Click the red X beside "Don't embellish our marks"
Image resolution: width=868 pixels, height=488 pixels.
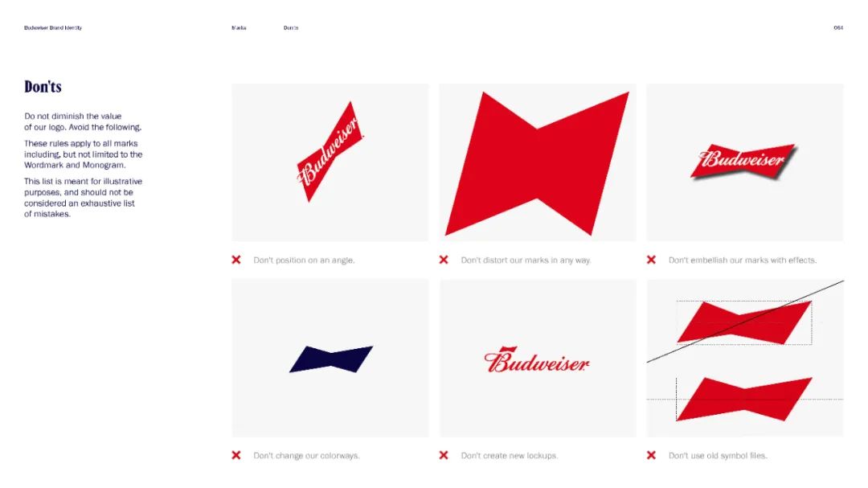point(652,260)
